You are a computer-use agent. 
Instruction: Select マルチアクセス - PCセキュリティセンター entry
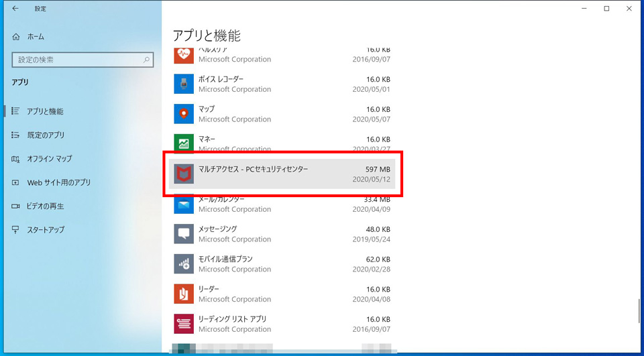[x=282, y=174]
